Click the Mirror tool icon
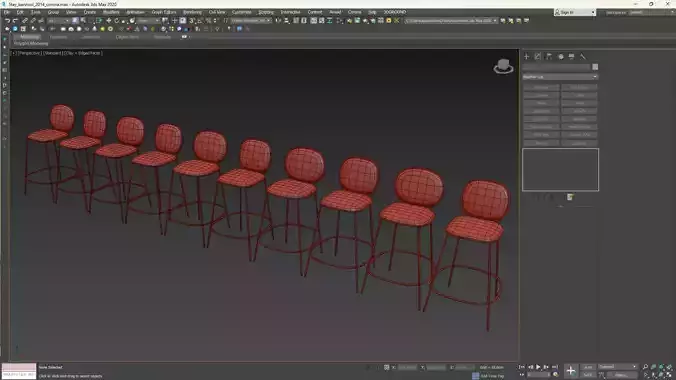The height and width of the screenshot is (380, 676). [x=278, y=21]
